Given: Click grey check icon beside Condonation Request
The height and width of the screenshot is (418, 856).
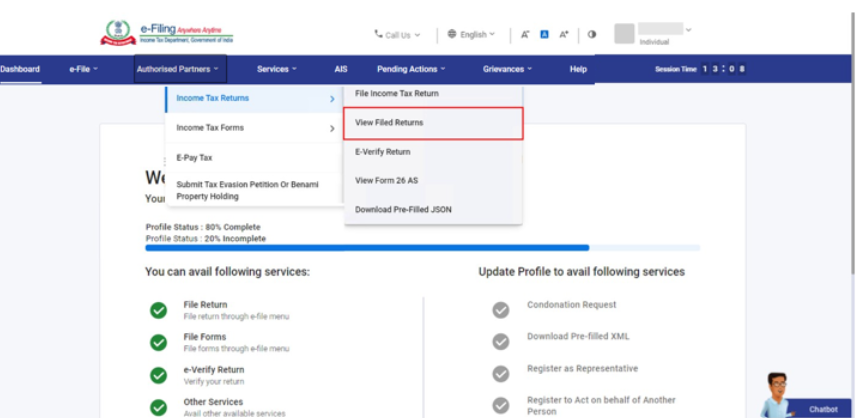Looking at the screenshot, I should point(501,310).
